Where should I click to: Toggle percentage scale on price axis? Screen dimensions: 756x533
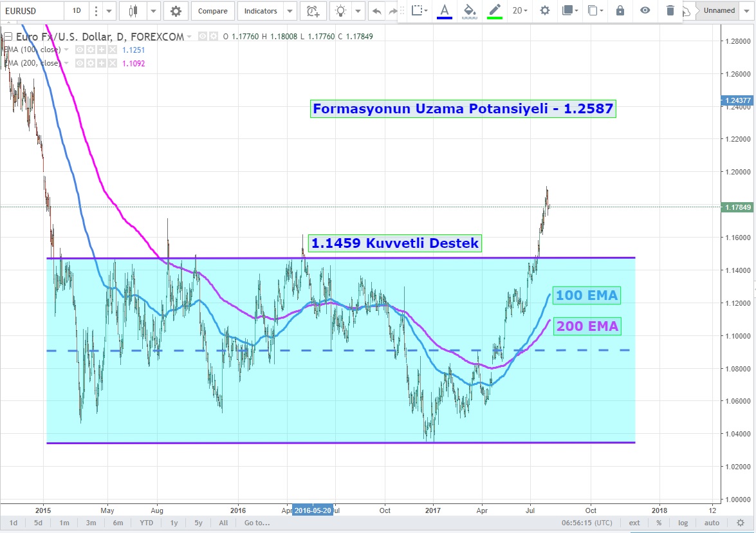point(659,523)
